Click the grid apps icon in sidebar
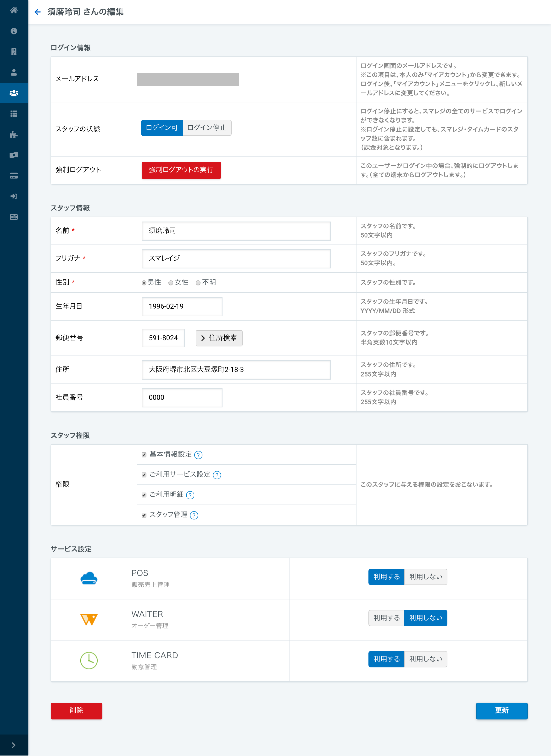This screenshot has width=551, height=756. (x=14, y=114)
